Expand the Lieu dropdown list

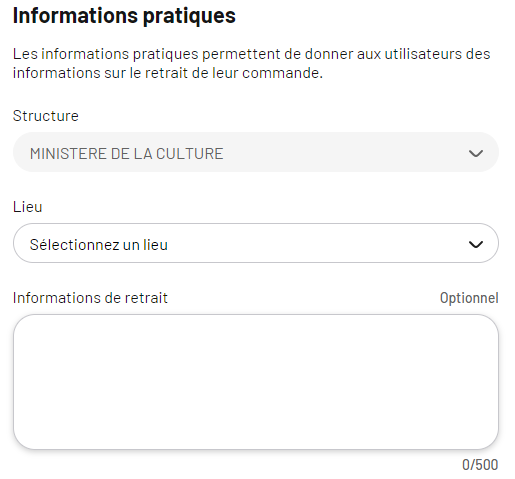point(256,243)
